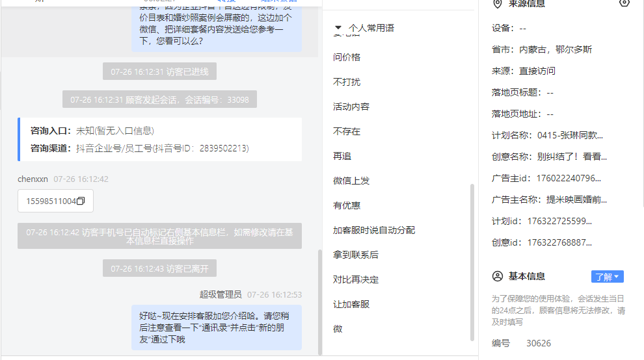Click system notice 访客已进线
The image size is (644, 360).
point(160,71)
